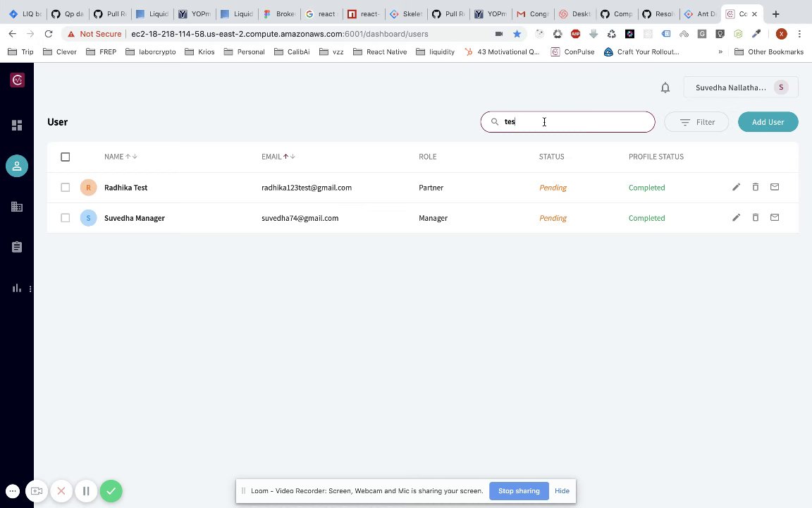Reload the page with browser refresh icon
Image resolution: width=812 pixels, height=508 pixels.
[49, 34]
